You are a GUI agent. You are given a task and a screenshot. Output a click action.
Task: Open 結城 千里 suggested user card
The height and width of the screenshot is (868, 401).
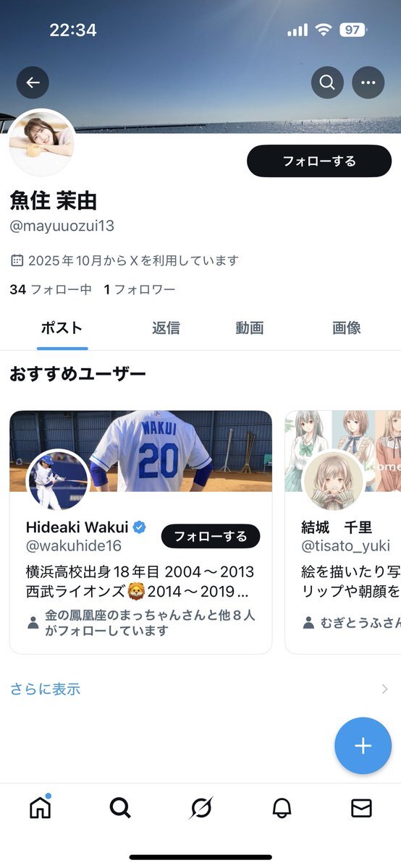pyautogui.click(x=343, y=532)
